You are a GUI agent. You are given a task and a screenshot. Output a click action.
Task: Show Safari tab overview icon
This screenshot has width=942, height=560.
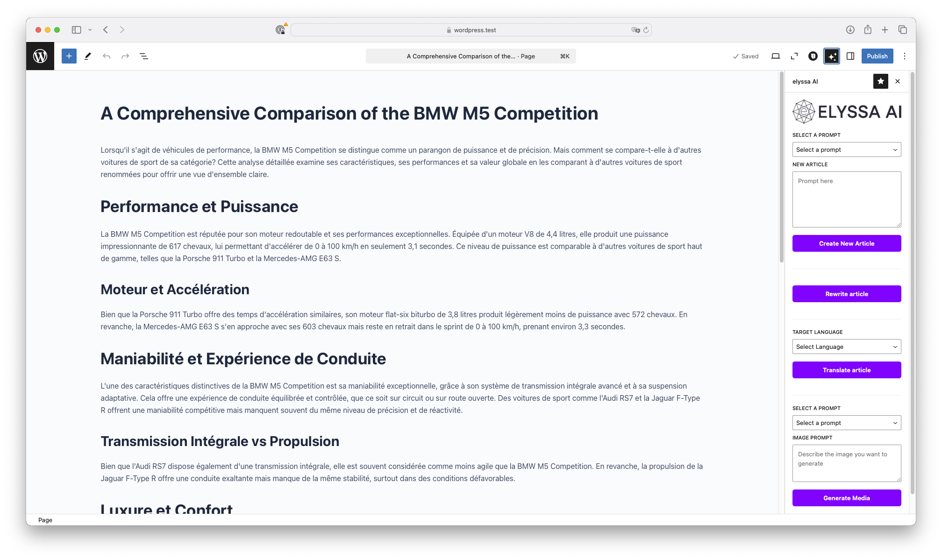[x=903, y=30]
